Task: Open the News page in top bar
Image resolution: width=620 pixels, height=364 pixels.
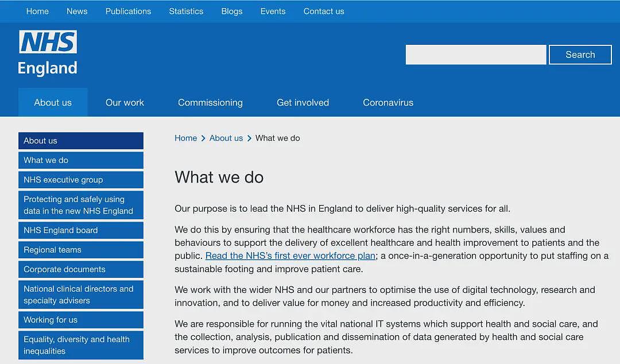Action: (x=77, y=11)
